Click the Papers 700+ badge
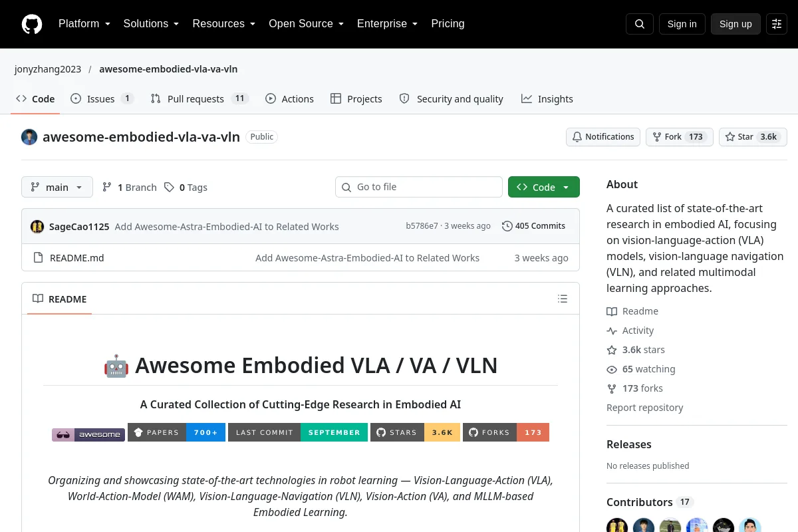Viewport: 798px width, 532px height. coord(176,432)
